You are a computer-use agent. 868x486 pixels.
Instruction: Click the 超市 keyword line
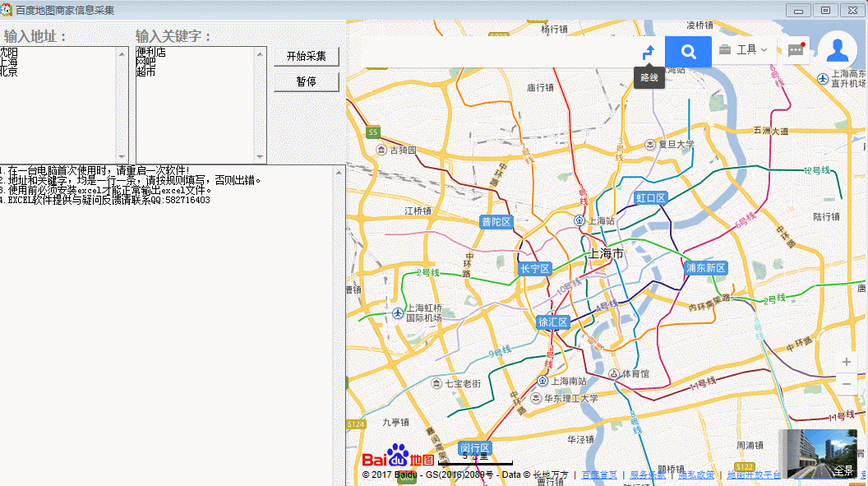(x=145, y=72)
